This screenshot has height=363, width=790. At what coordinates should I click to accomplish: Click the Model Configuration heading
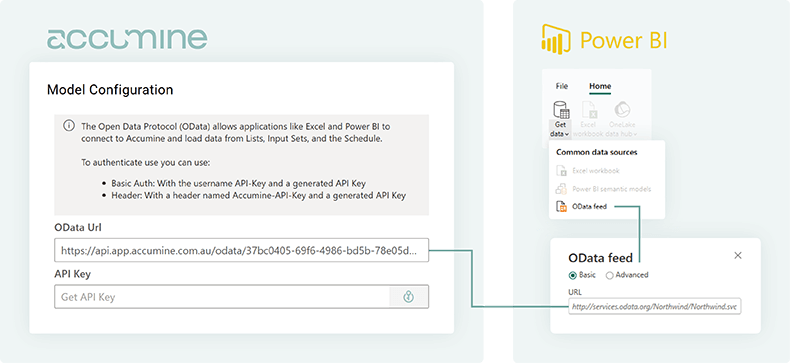point(110,90)
